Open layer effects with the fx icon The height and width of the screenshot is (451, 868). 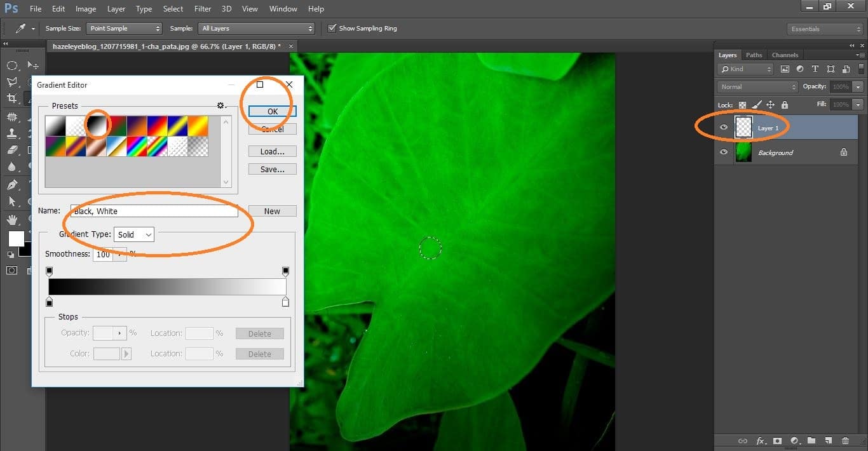tap(760, 441)
